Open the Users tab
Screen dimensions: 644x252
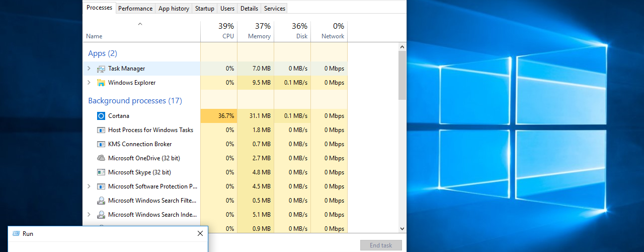click(x=227, y=9)
